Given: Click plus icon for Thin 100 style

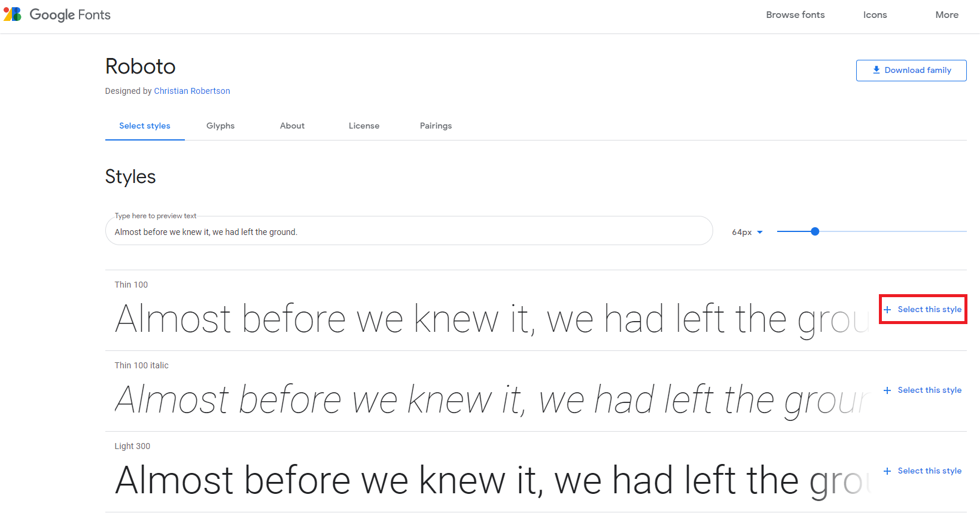Looking at the screenshot, I should (887, 310).
